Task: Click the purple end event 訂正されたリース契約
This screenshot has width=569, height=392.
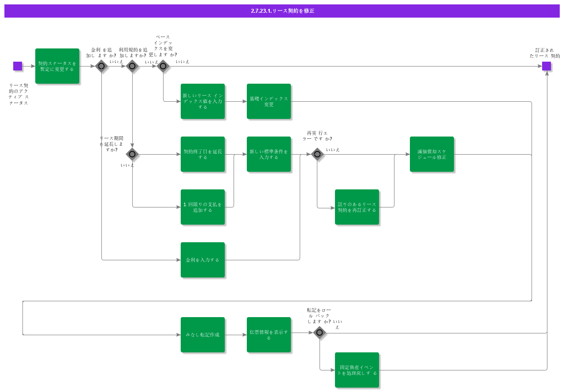Action: pos(547,66)
